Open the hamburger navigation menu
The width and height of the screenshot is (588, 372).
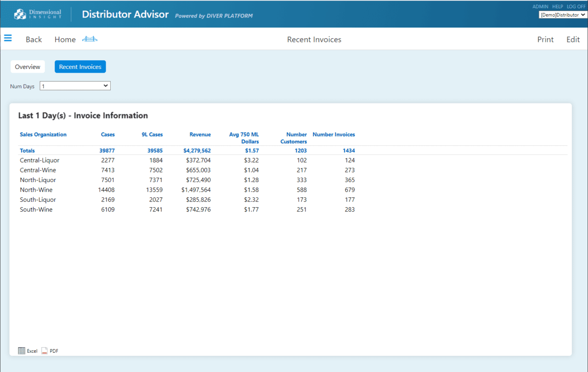[x=8, y=38]
